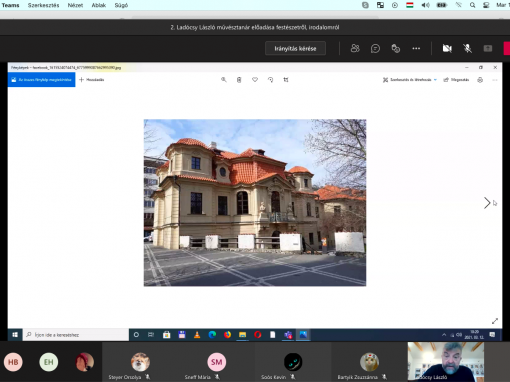Open the Photos ellipsis more menu
Screen dimensions: 510x382
tap(495, 80)
